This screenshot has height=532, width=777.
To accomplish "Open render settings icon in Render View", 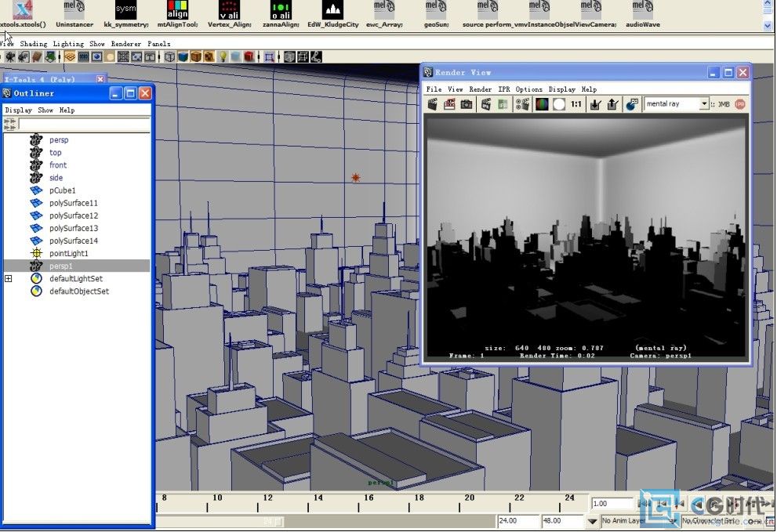I will pyautogui.click(x=522, y=104).
